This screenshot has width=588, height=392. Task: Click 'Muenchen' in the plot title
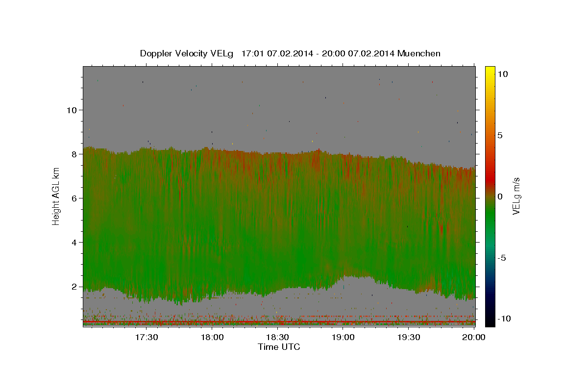(419, 53)
